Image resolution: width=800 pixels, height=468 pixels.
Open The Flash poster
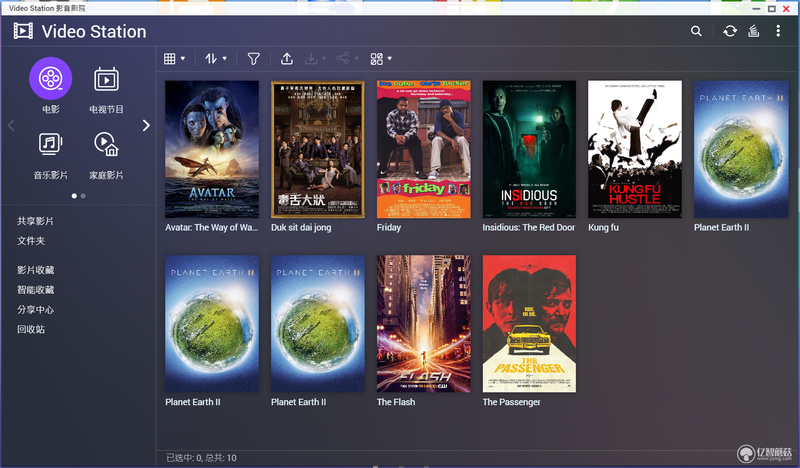tap(423, 324)
